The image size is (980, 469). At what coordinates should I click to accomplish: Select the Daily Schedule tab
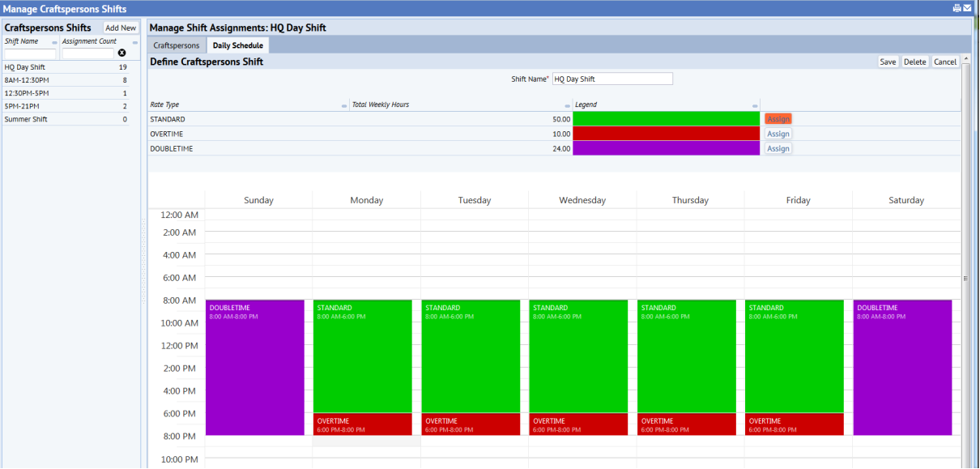(x=237, y=45)
